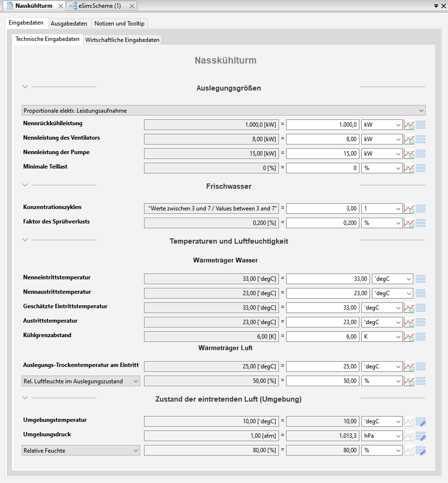
Task: Click list icon in Austrittstemperatur row
Action: (x=421, y=323)
